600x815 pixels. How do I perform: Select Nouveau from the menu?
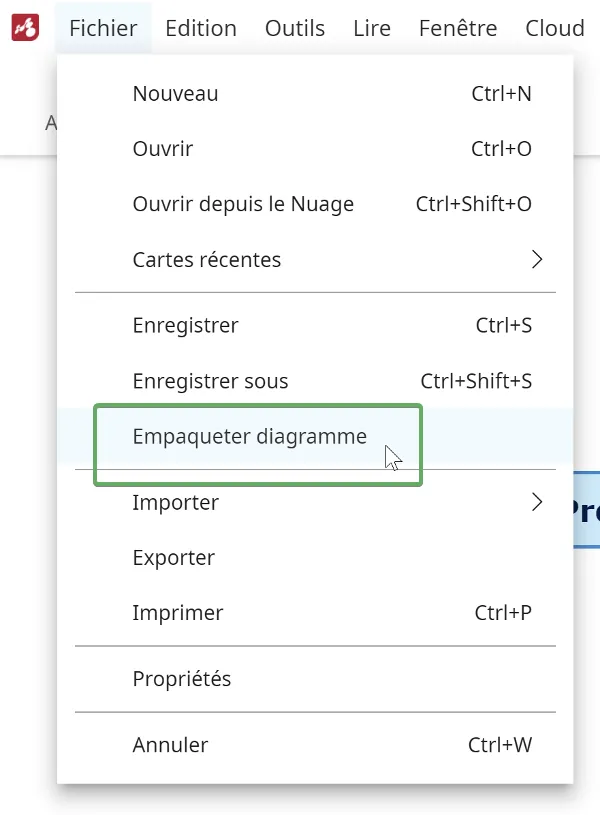(175, 94)
